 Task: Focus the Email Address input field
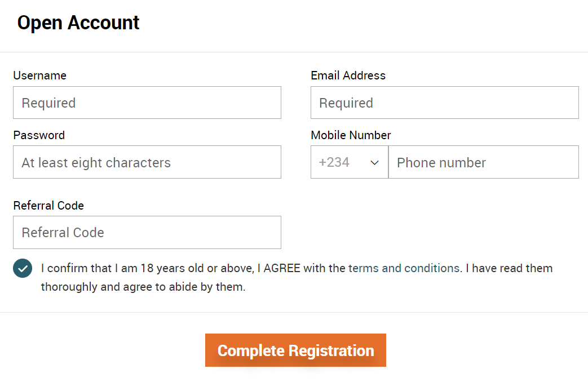coord(444,103)
